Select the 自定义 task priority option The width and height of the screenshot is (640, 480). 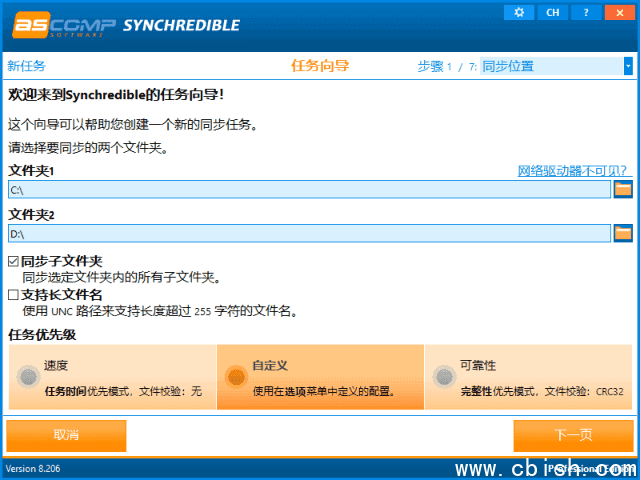pyautogui.click(x=320, y=377)
